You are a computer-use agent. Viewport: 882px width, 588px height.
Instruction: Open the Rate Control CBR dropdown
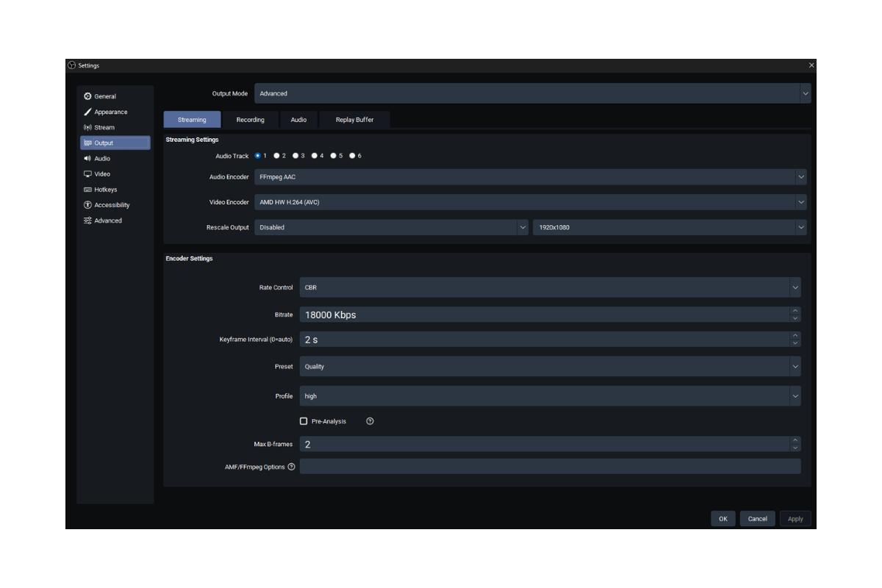[x=551, y=287]
